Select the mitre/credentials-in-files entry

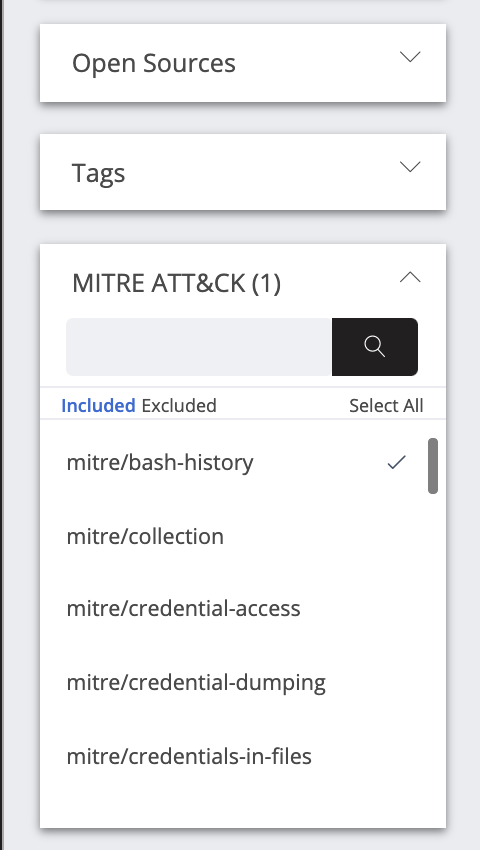click(x=189, y=756)
